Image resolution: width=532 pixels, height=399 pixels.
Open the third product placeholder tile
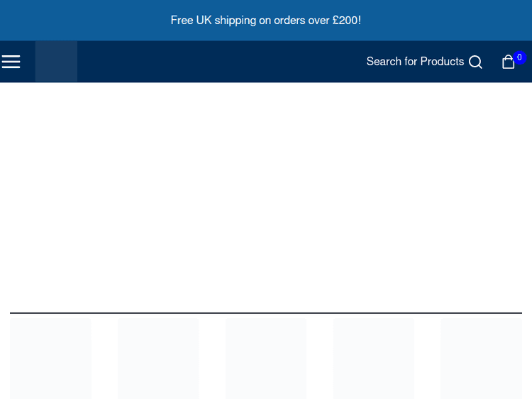point(266,358)
